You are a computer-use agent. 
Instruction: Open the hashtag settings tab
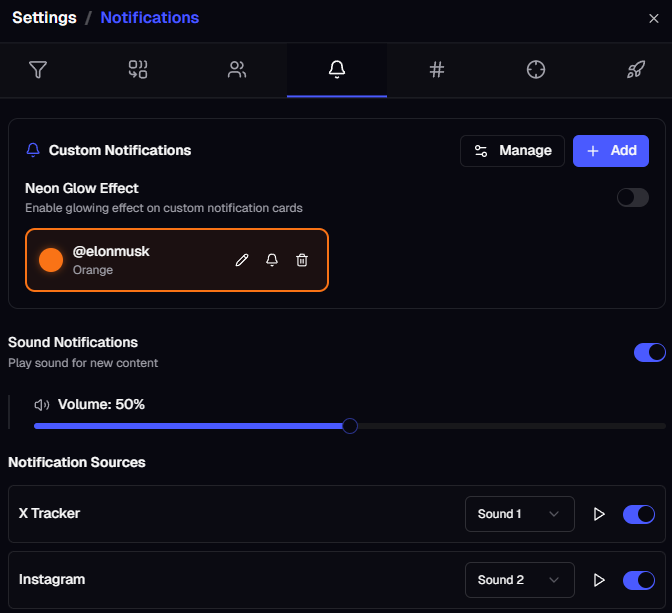click(x=437, y=70)
